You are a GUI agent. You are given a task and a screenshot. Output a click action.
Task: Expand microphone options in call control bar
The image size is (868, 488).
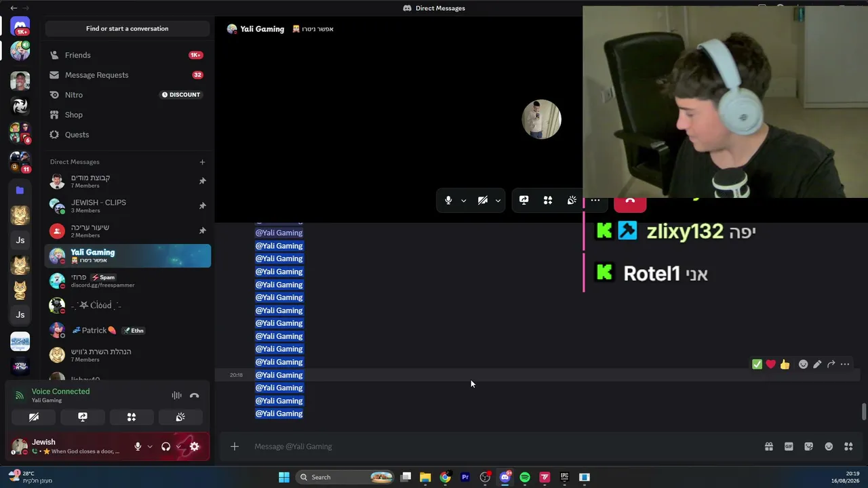click(464, 201)
